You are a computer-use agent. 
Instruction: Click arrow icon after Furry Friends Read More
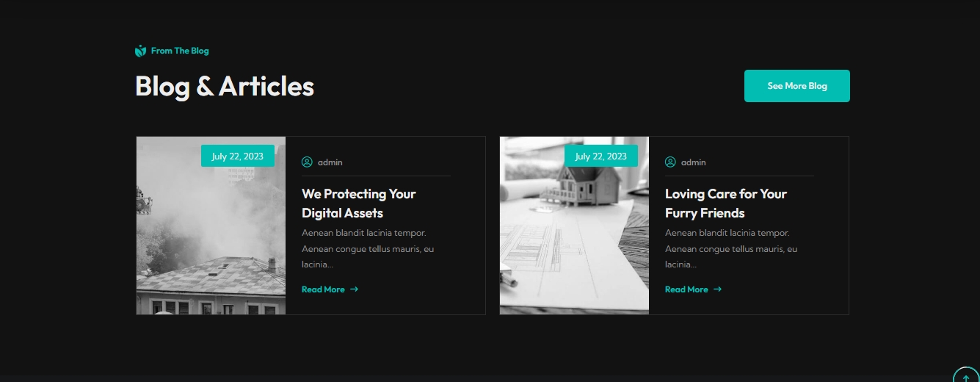click(x=717, y=289)
